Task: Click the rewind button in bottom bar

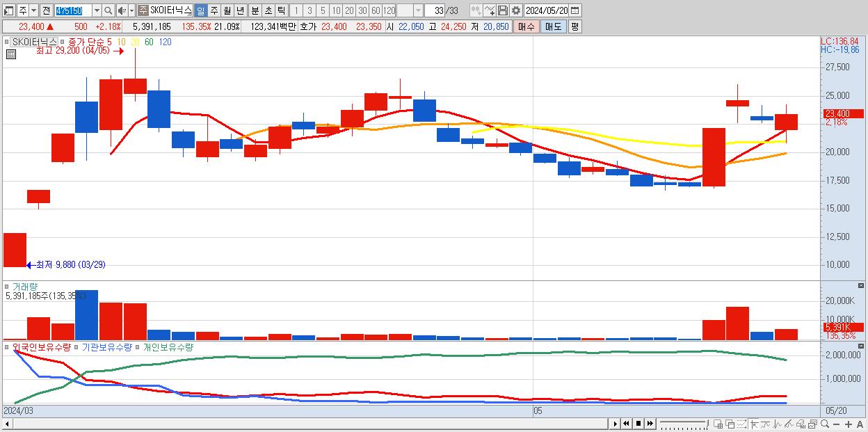Action: click(x=627, y=424)
